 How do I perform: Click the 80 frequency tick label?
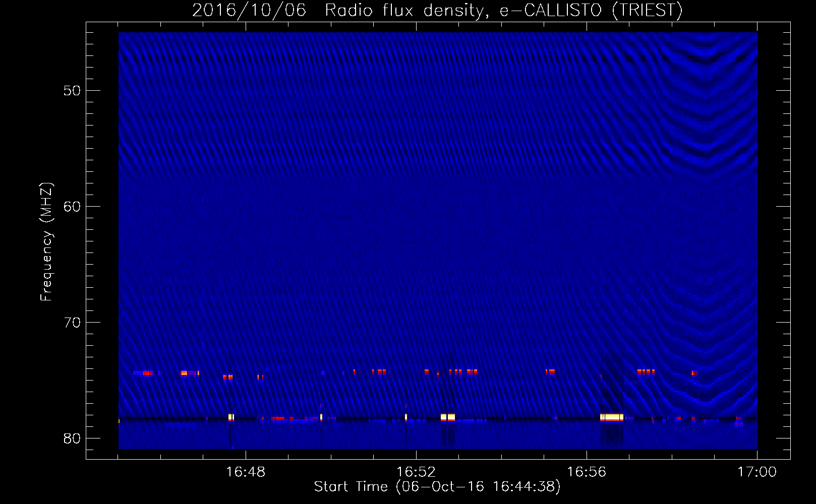coord(72,438)
